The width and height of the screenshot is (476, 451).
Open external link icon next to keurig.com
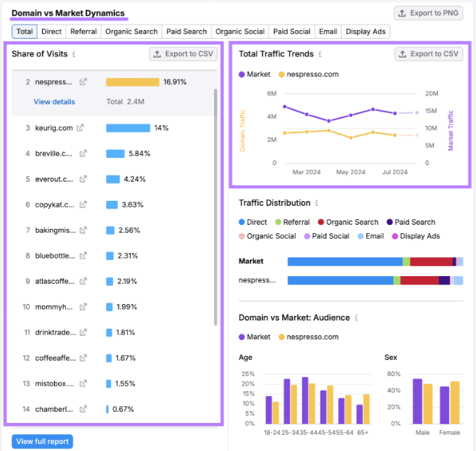point(80,128)
